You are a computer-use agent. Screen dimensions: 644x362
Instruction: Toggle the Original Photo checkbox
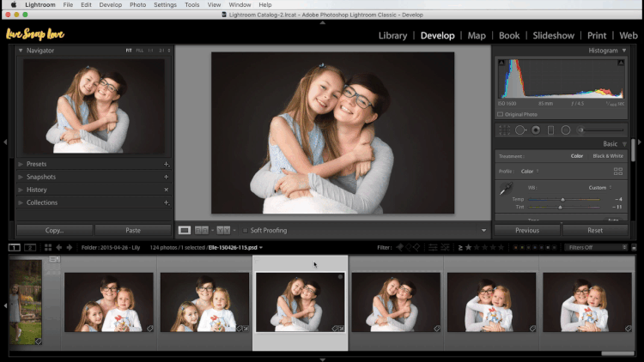pyautogui.click(x=501, y=114)
